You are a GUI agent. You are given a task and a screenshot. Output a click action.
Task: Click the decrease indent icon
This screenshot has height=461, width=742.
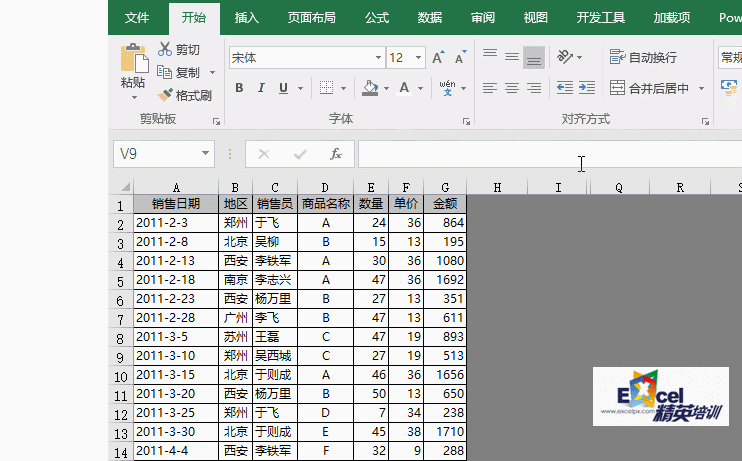click(565, 88)
